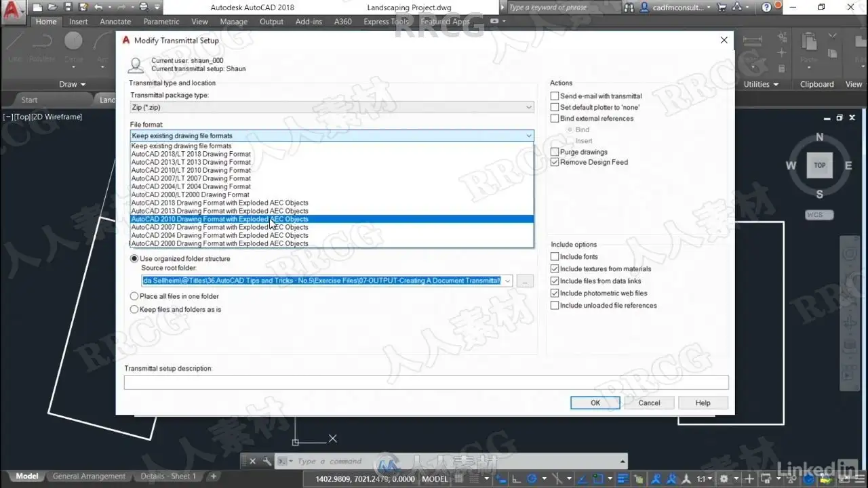Check the Include fonts option
This screenshot has width=868, height=488.
pos(555,257)
